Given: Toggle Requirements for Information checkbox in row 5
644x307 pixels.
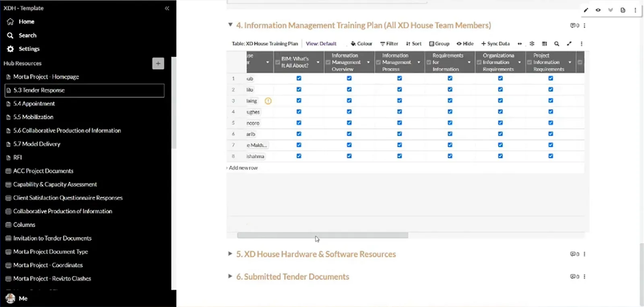Looking at the screenshot, I should pyautogui.click(x=450, y=123).
